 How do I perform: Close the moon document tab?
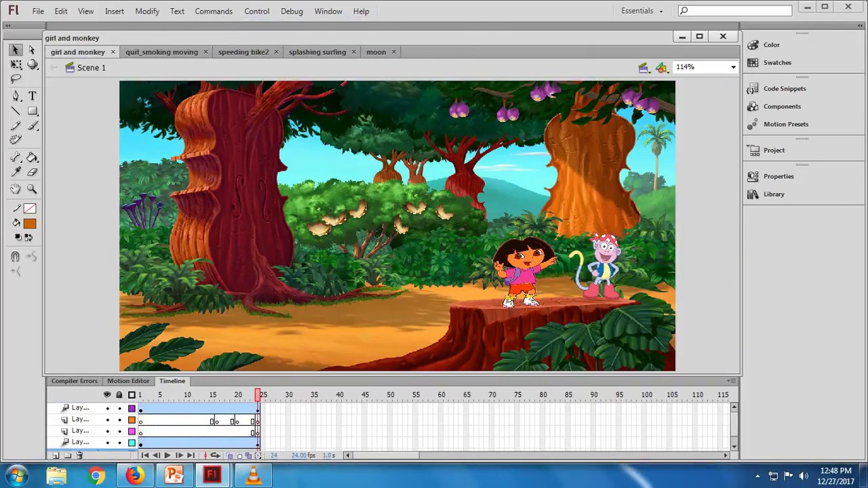(x=393, y=52)
